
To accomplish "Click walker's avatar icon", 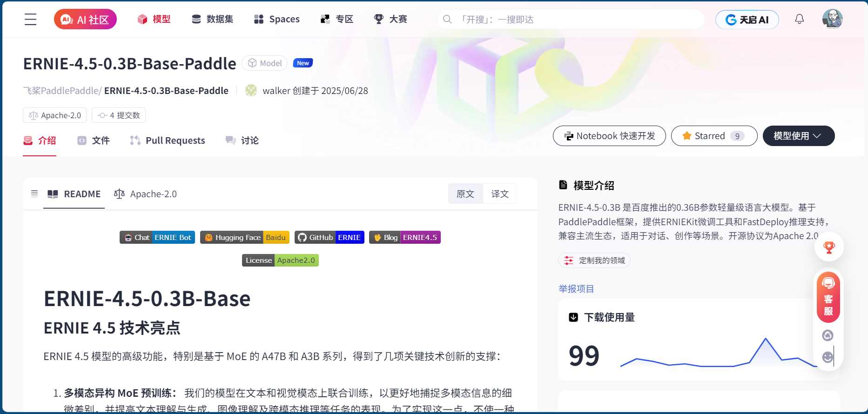I will pos(251,90).
